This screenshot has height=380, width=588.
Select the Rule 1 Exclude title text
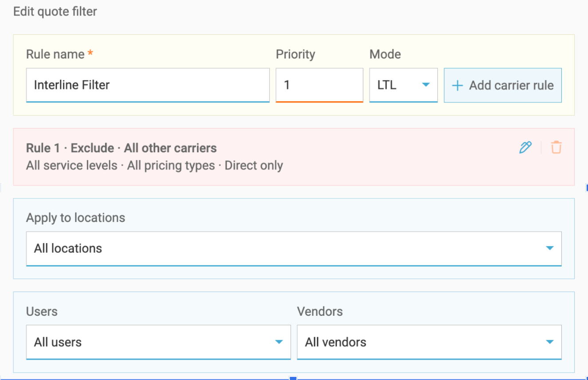[121, 148]
